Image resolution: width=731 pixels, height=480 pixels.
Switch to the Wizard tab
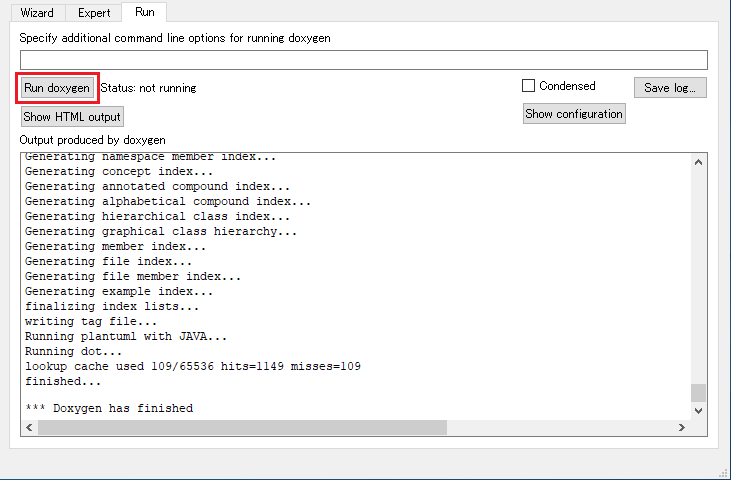[x=37, y=13]
